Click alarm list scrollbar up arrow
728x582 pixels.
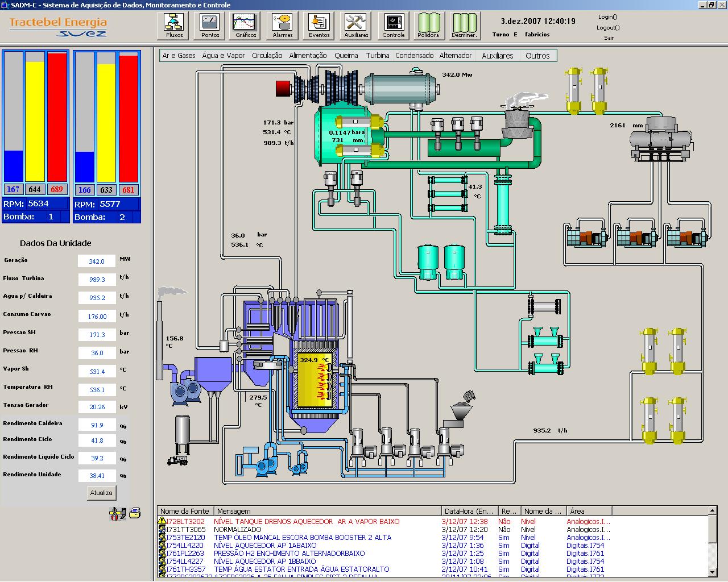(713, 511)
